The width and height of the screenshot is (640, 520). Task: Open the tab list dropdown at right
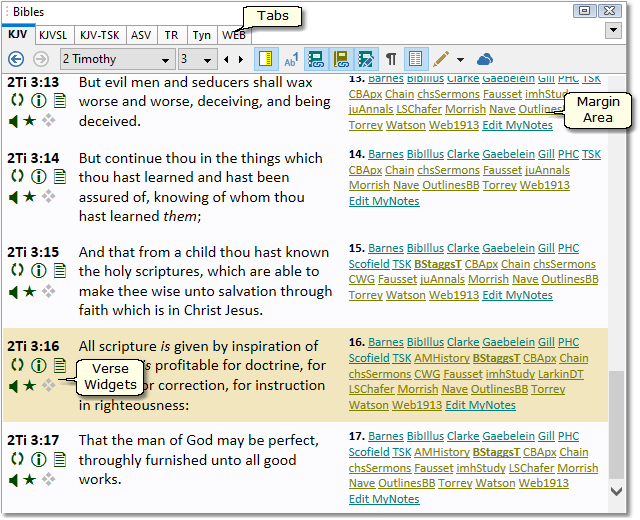613,30
